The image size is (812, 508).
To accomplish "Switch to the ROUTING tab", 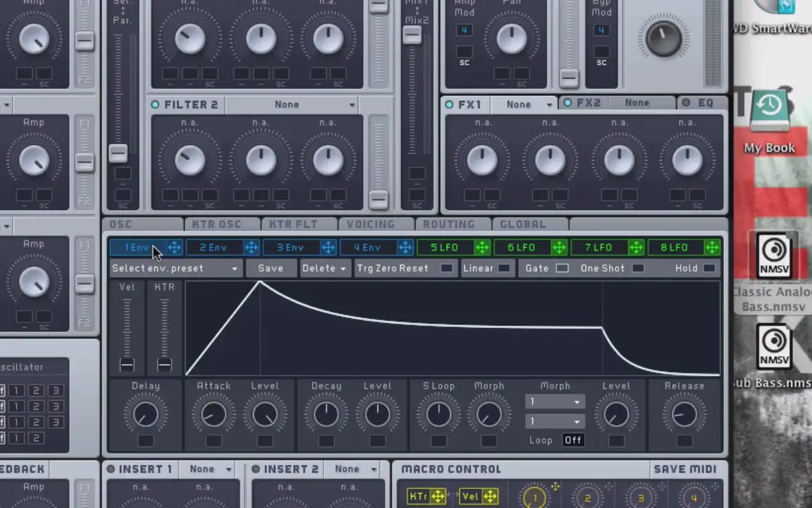I will tap(453, 224).
